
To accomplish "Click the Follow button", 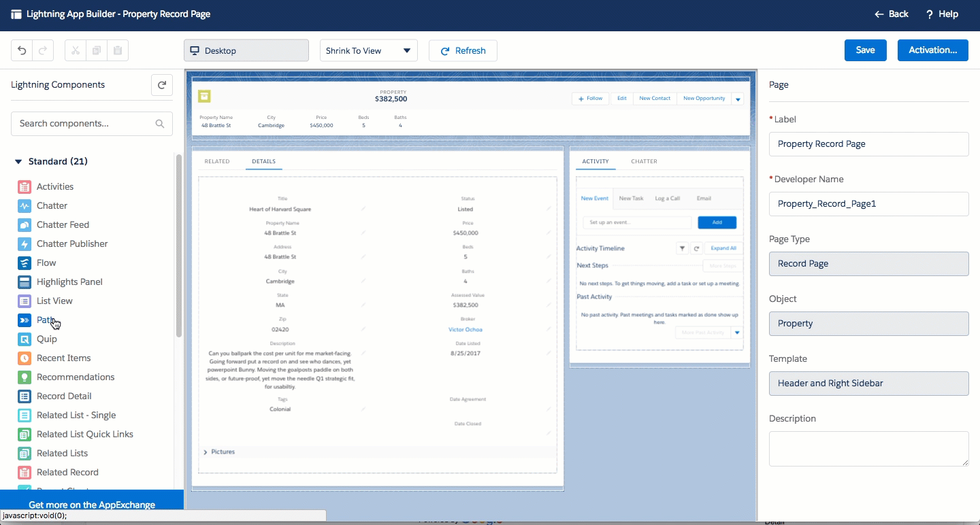I will pyautogui.click(x=591, y=99).
